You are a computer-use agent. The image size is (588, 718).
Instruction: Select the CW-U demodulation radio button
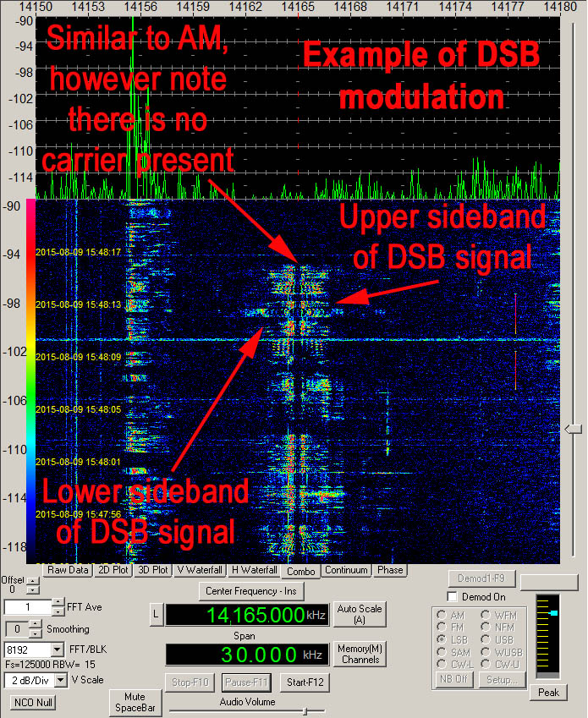click(x=486, y=664)
